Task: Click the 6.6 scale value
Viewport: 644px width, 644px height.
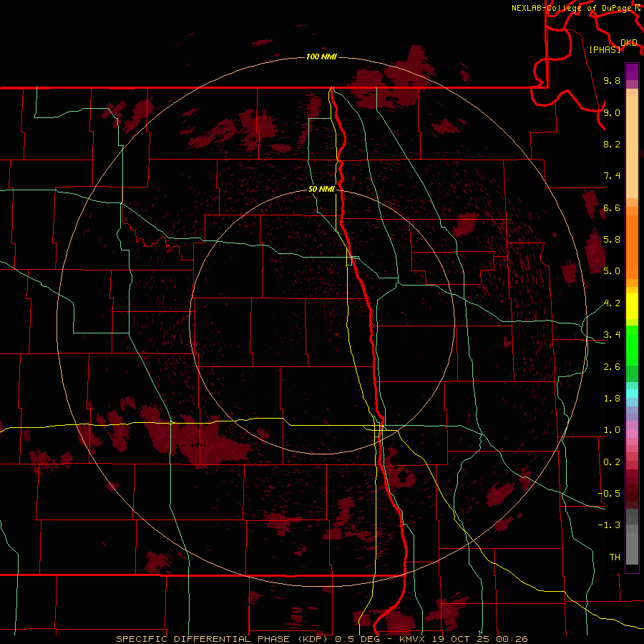Action: 612,208
